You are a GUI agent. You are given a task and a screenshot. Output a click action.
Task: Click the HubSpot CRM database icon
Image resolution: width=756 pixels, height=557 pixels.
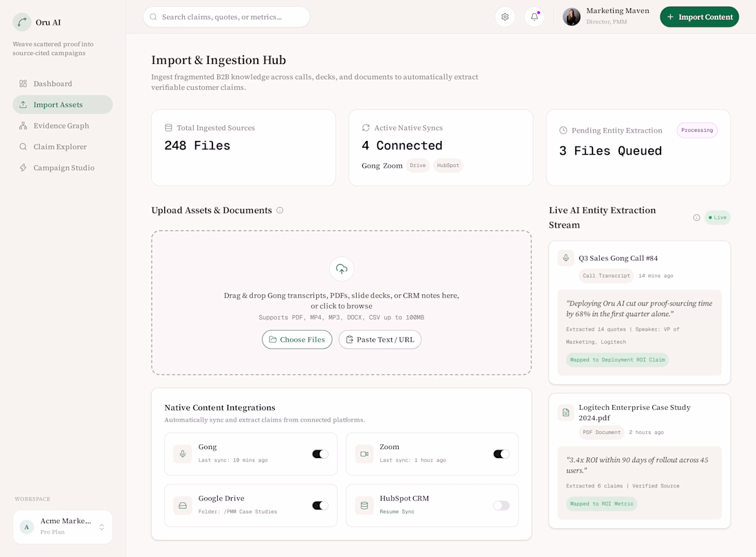click(x=364, y=505)
